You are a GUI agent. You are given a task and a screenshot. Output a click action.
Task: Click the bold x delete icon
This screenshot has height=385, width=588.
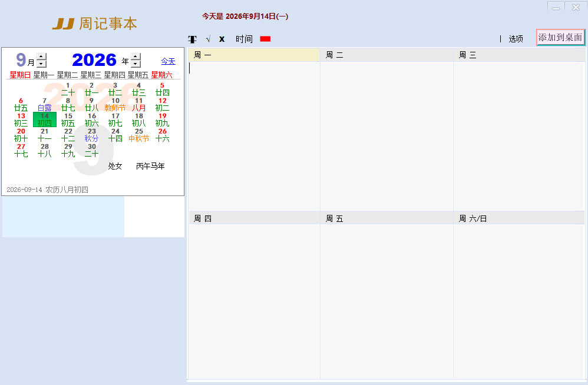pyautogui.click(x=222, y=39)
